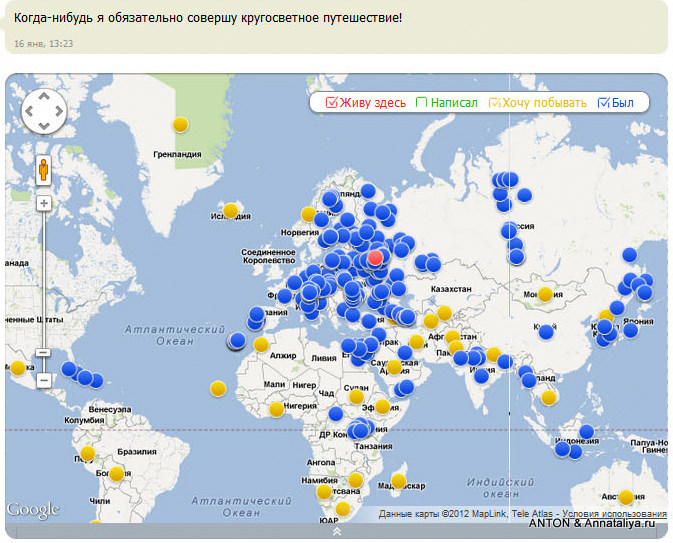This screenshot has width=673, height=543.
Task: Pan the map right with arrow control
Action: click(59, 112)
